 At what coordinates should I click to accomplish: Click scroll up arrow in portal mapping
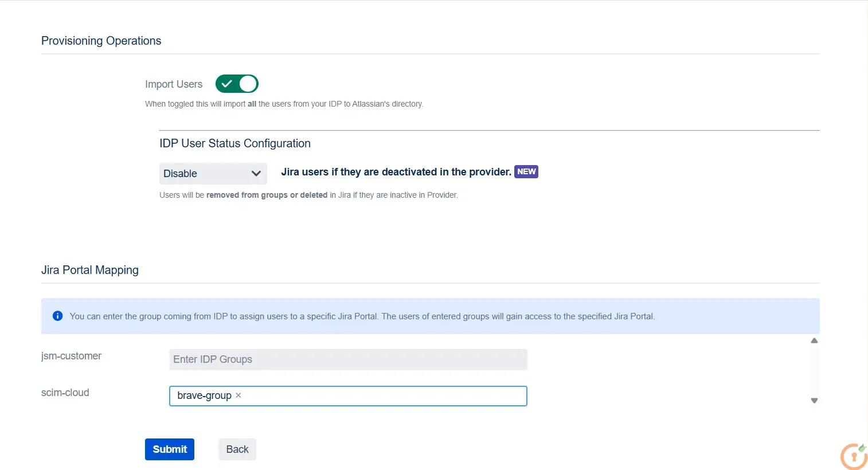coord(814,340)
